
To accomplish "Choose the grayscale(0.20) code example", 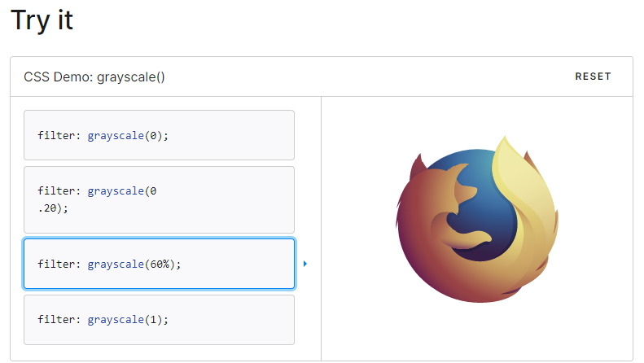I will [159, 199].
